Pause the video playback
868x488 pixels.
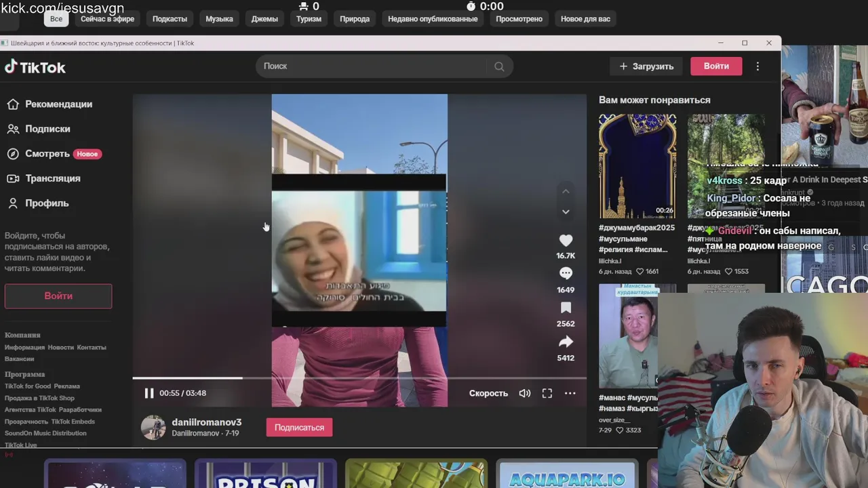pyautogui.click(x=149, y=393)
